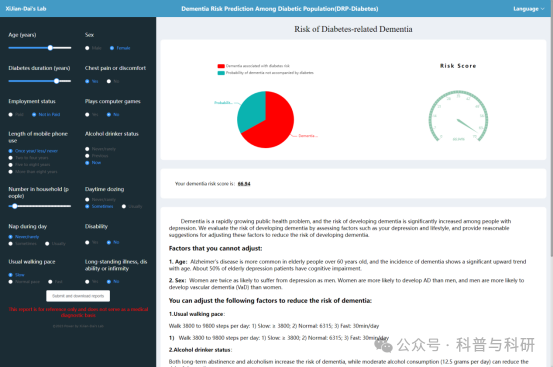This screenshot has height=367, width=553.
Task: Click the teal probability legend swatch
Action: (x=221, y=73)
